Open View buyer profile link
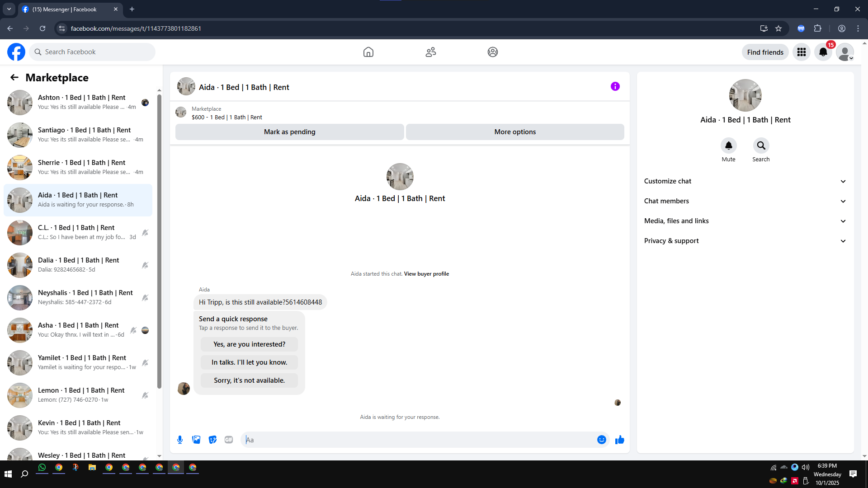This screenshot has height=488, width=868. point(426,274)
